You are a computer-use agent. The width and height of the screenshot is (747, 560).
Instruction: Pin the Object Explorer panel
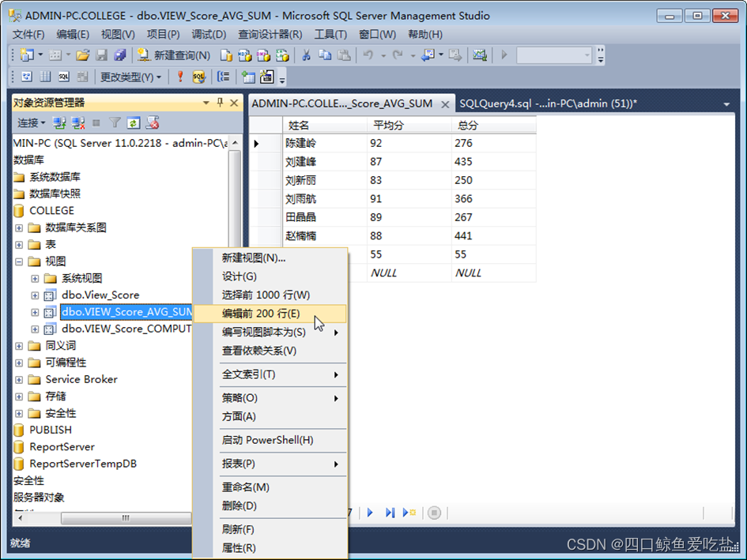(220, 103)
